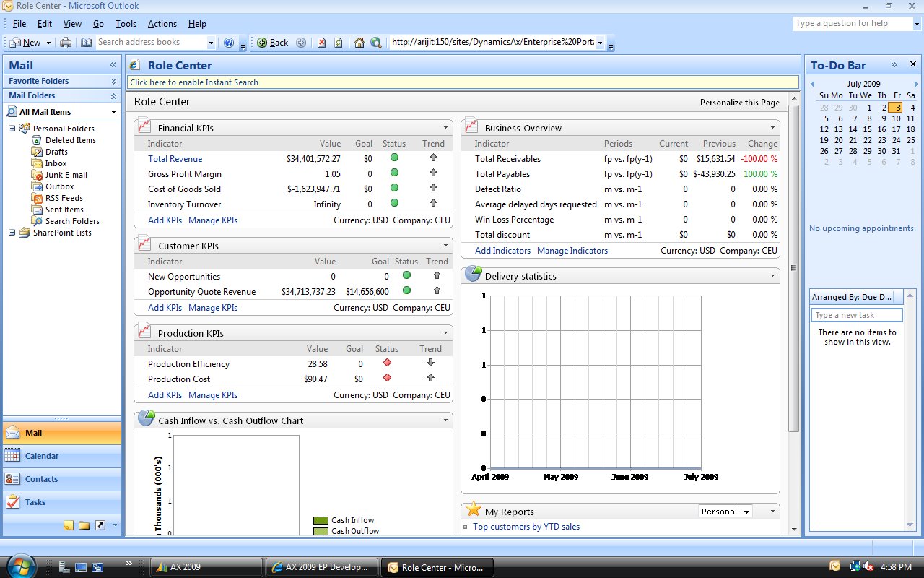This screenshot has width=924, height=578.
Task: Open My Reports Personal dropdown
Action: (725, 512)
